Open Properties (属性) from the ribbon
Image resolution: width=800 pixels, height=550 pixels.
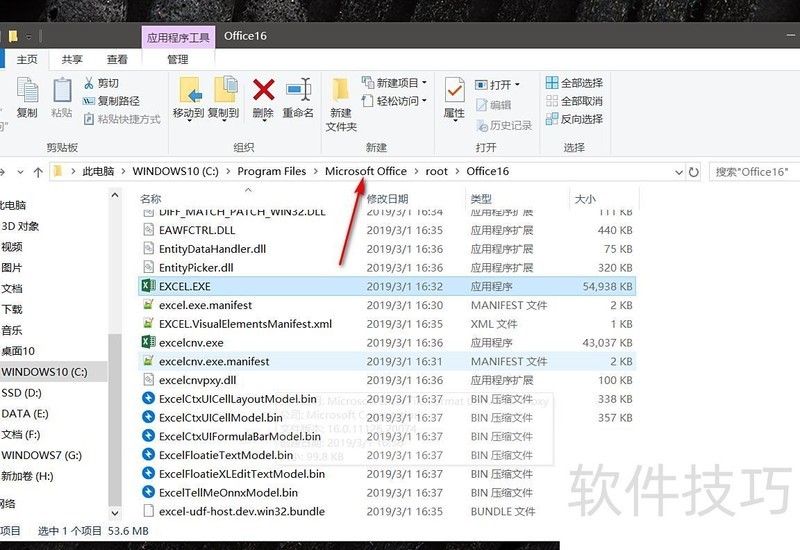pyautogui.click(x=454, y=99)
